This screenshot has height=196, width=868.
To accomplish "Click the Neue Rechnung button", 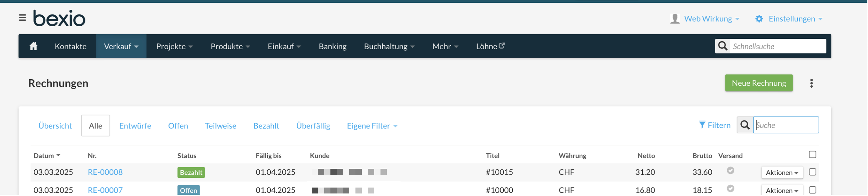I will pos(758,83).
